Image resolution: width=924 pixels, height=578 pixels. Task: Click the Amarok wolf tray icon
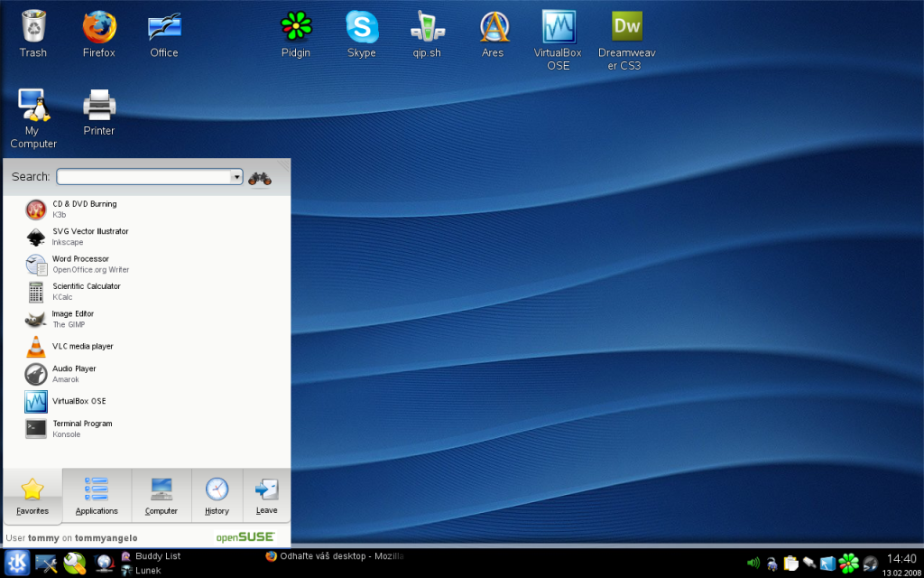(870, 564)
